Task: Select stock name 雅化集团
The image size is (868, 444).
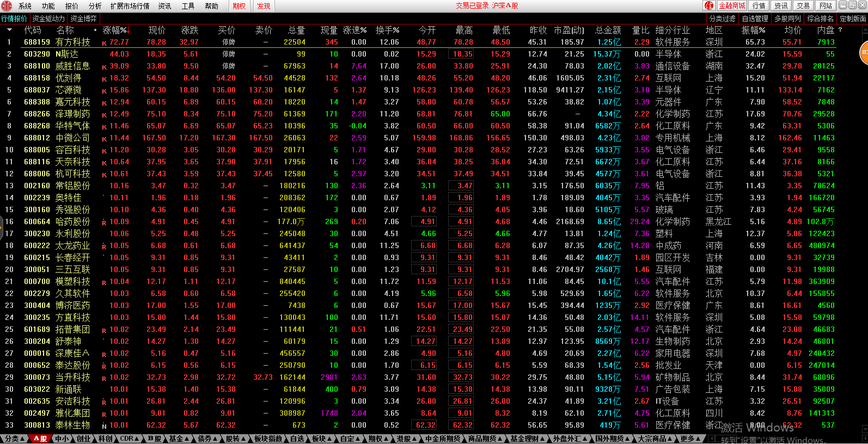Action: (73, 413)
